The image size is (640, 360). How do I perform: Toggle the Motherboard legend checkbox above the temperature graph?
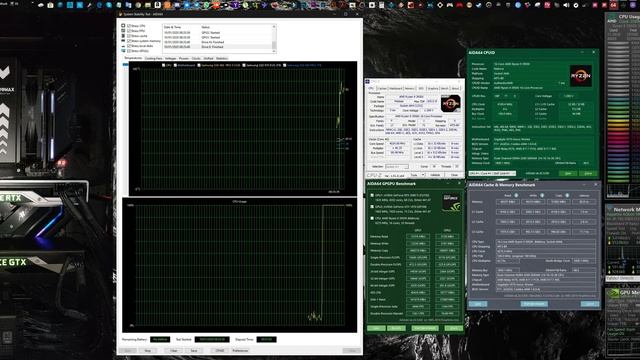(x=175, y=65)
